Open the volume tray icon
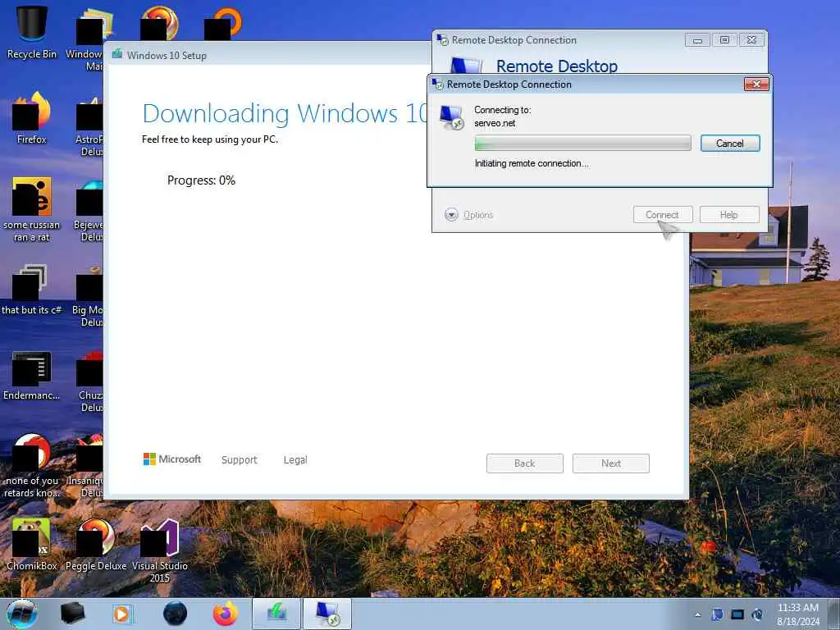The height and width of the screenshot is (630, 840). point(757,614)
